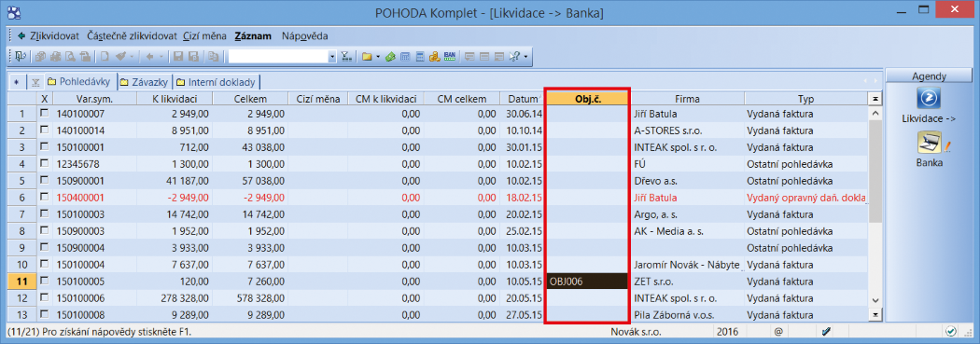The width and height of the screenshot is (980, 344).
Task: Toggle the checkbox for row 12345678
Action: [44, 164]
